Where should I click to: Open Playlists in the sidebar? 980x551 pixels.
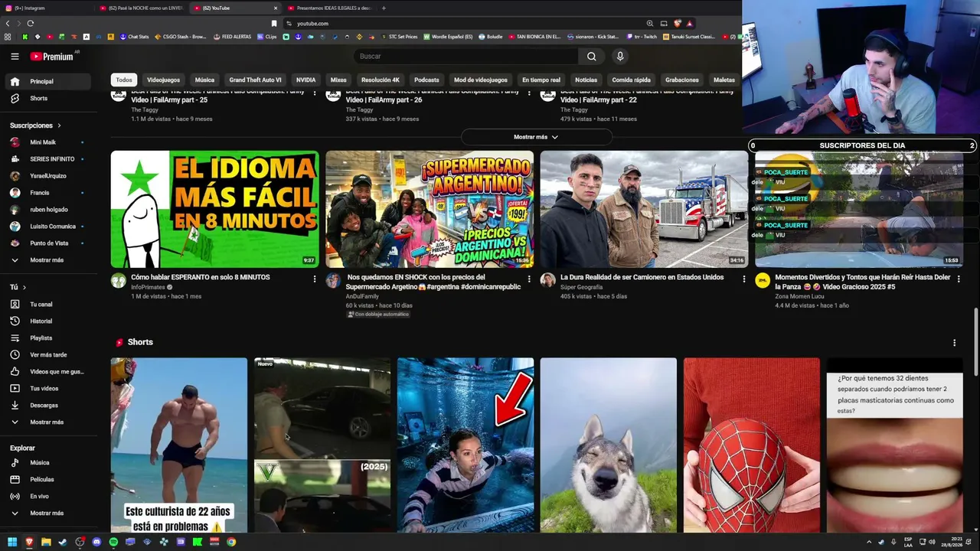coord(41,338)
